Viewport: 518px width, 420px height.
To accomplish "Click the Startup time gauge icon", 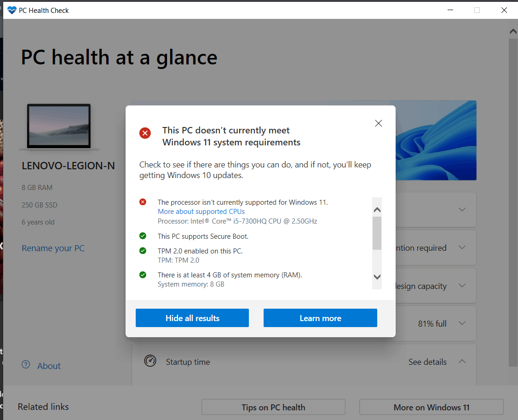I will [150, 361].
